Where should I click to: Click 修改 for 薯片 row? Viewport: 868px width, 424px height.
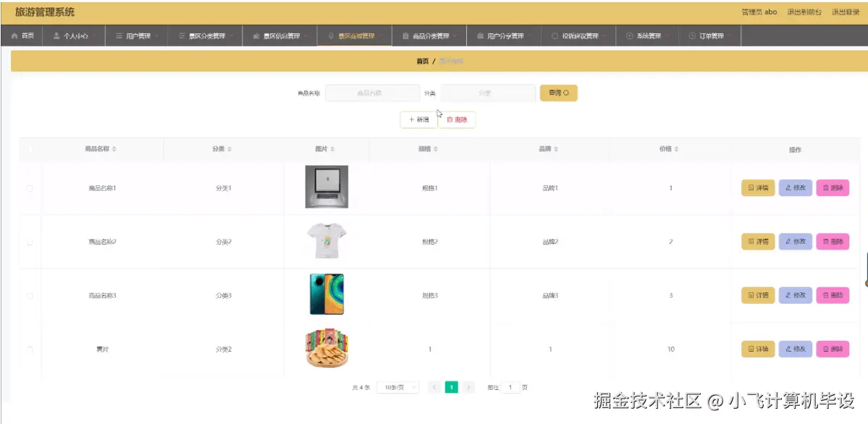796,349
